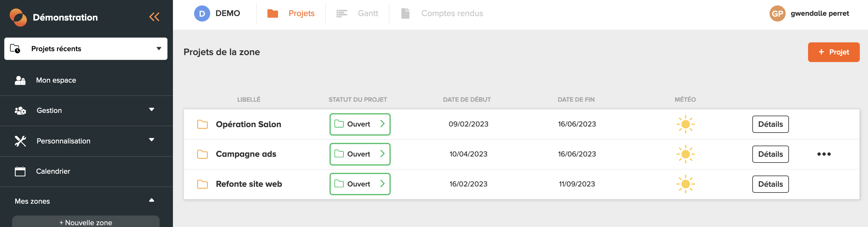Click the sun weather icon for Refonte site web
This screenshot has width=868, height=227.
pyautogui.click(x=685, y=184)
